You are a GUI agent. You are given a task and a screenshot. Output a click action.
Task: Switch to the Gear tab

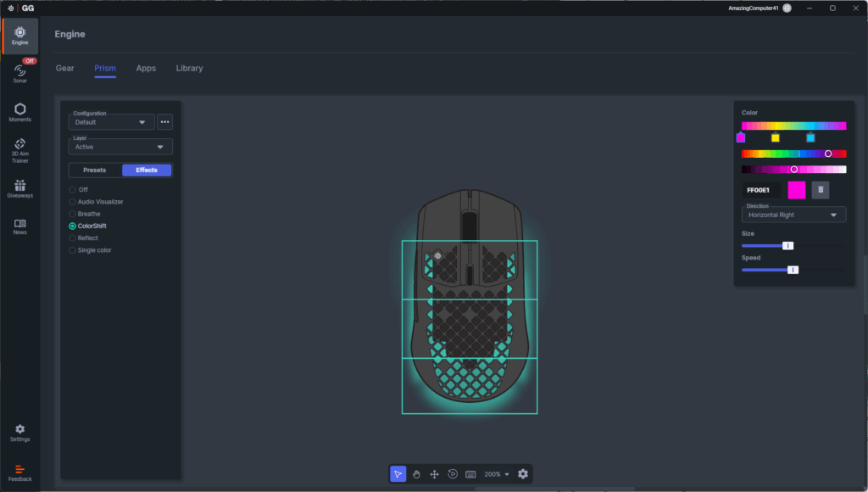point(65,68)
